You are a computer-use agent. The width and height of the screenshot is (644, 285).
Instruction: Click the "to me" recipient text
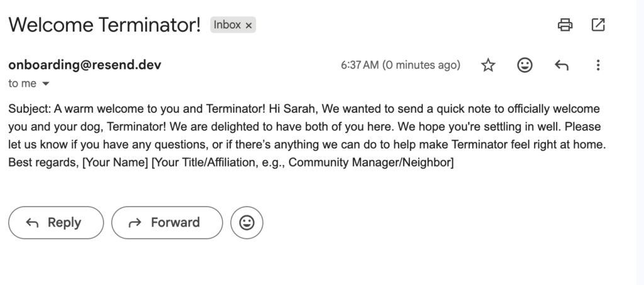click(x=23, y=83)
